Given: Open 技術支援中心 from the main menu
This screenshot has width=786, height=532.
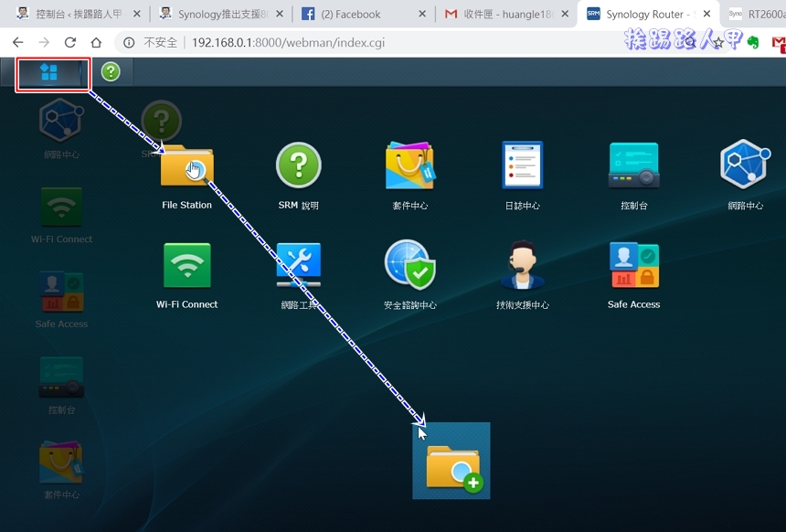Looking at the screenshot, I should [523, 275].
